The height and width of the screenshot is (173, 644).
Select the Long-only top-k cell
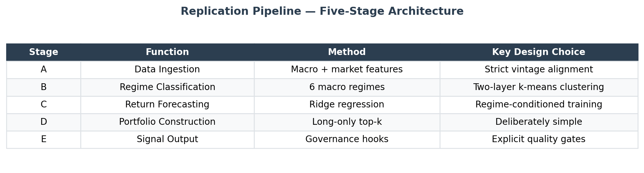[347, 122]
